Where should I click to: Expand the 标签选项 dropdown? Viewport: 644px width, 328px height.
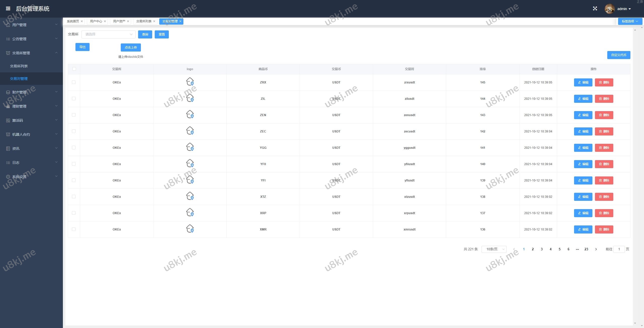(x=630, y=21)
